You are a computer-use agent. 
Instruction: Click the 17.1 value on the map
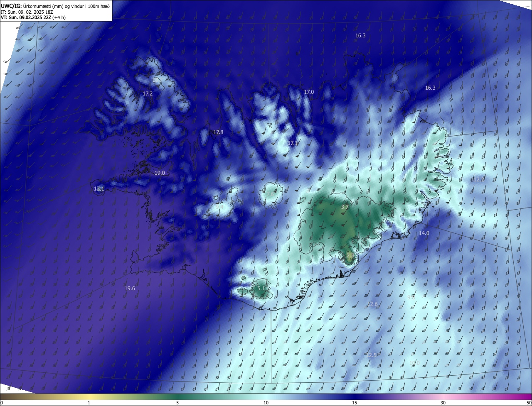click(x=293, y=143)
